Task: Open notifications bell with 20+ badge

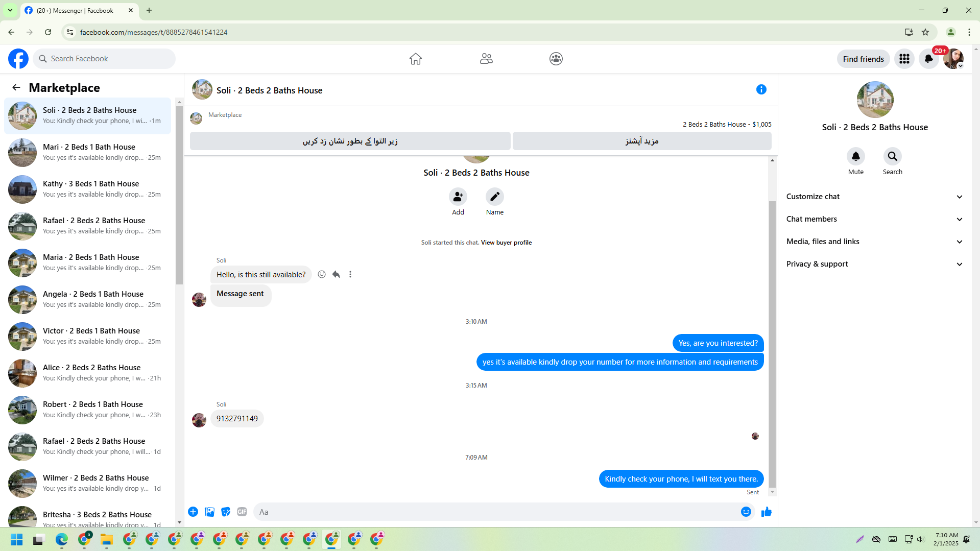Action: (x=929, y=59)
